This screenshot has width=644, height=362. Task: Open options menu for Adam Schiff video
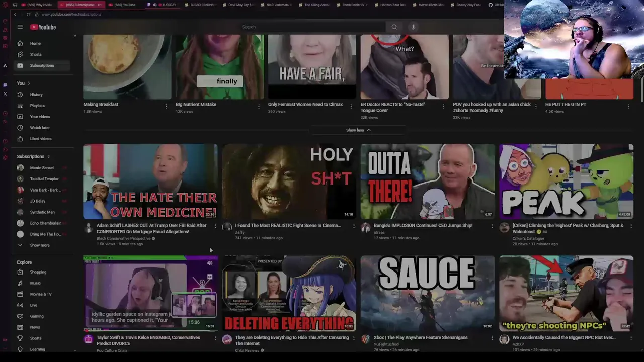pos(215,226)
